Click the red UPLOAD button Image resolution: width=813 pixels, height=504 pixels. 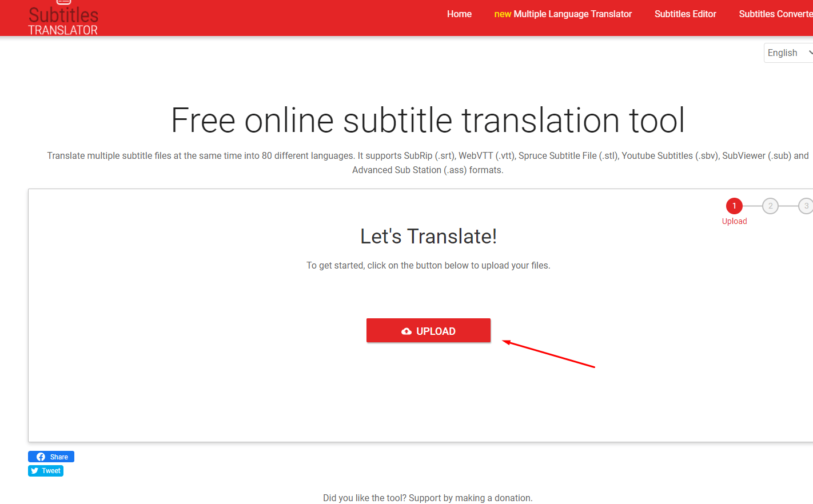tap(428, 331)
